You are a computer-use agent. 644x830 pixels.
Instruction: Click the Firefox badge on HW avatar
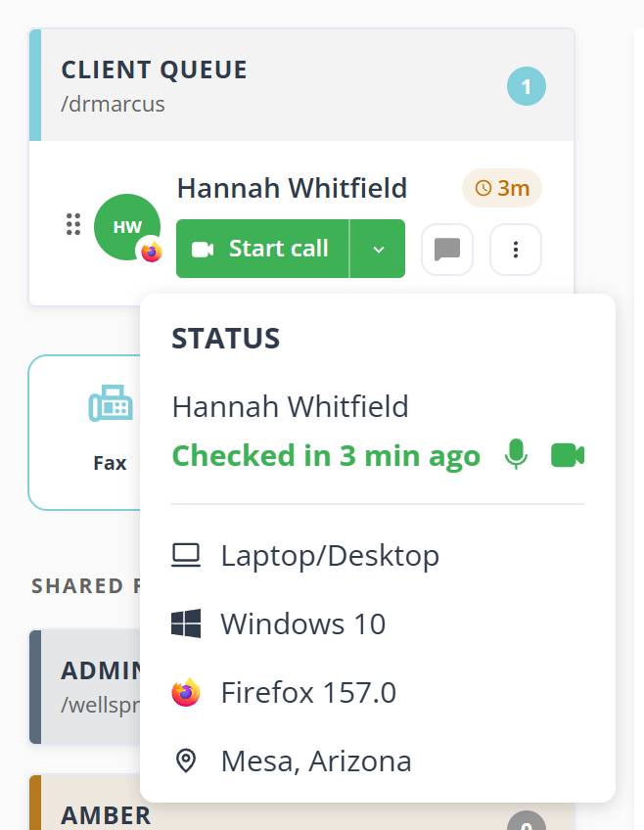pos(152,251)
